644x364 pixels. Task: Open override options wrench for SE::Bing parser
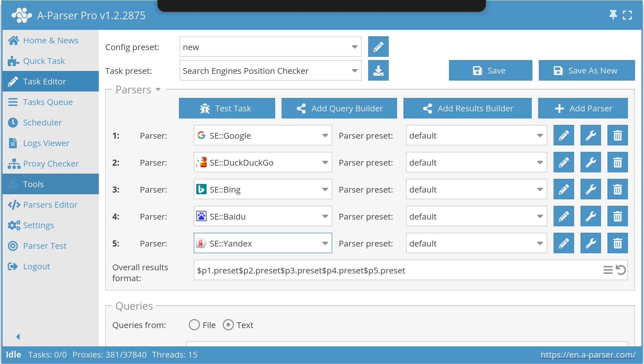pos(590,189)
